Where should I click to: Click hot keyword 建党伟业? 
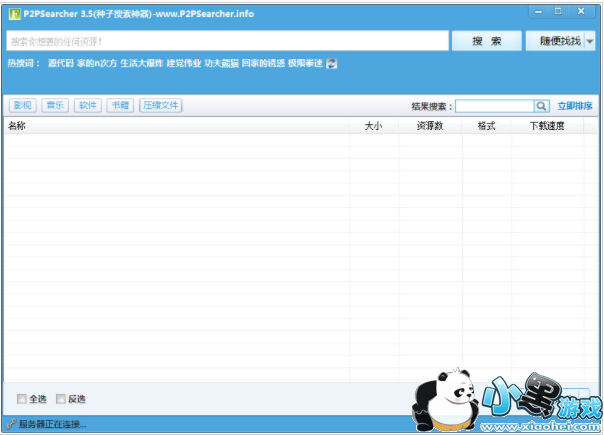(184, 63)
